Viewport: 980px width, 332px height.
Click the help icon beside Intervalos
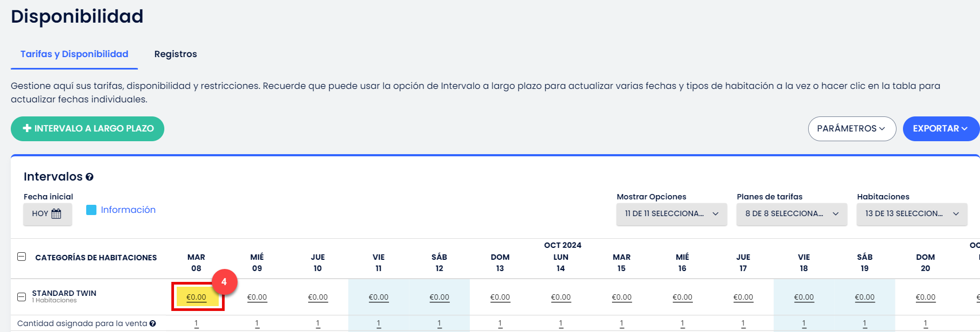89,177
